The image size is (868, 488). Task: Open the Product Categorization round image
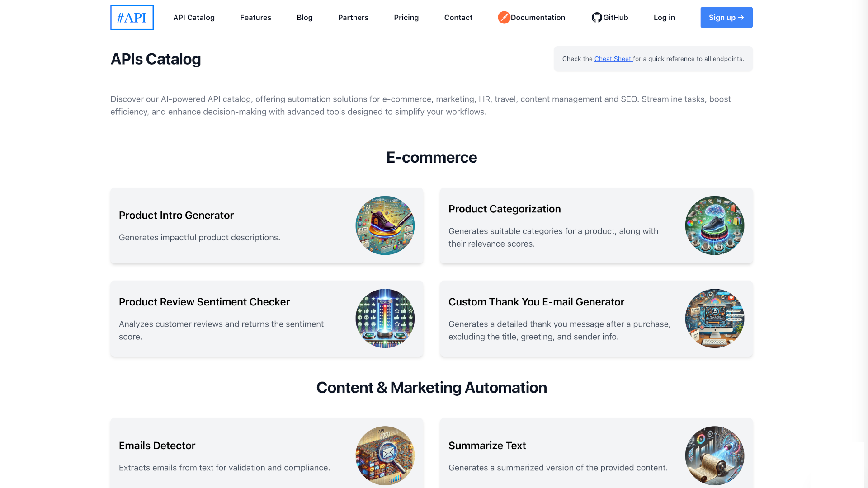click(714, 225)
